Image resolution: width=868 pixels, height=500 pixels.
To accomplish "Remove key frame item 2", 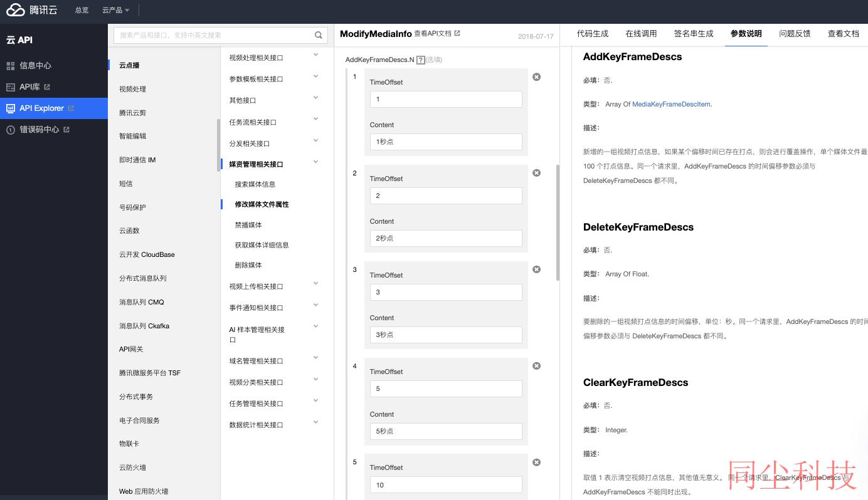I will tap(536, 173).
